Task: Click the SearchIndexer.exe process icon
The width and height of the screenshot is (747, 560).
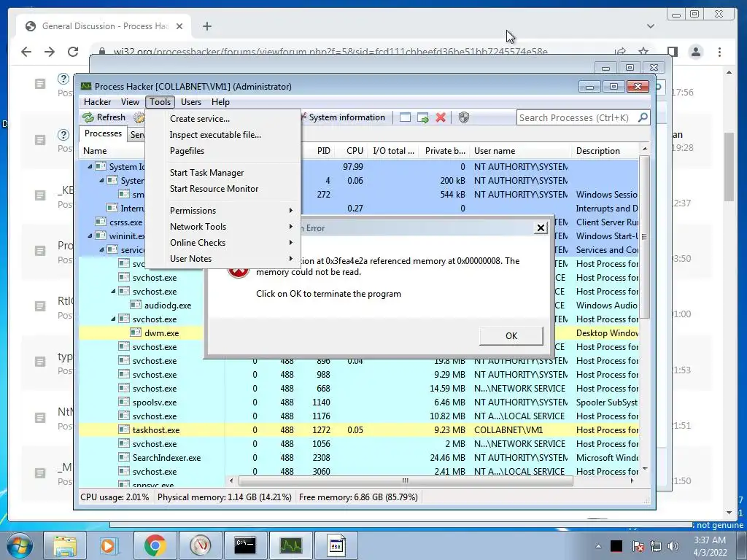Action: [x=124, y=458]
